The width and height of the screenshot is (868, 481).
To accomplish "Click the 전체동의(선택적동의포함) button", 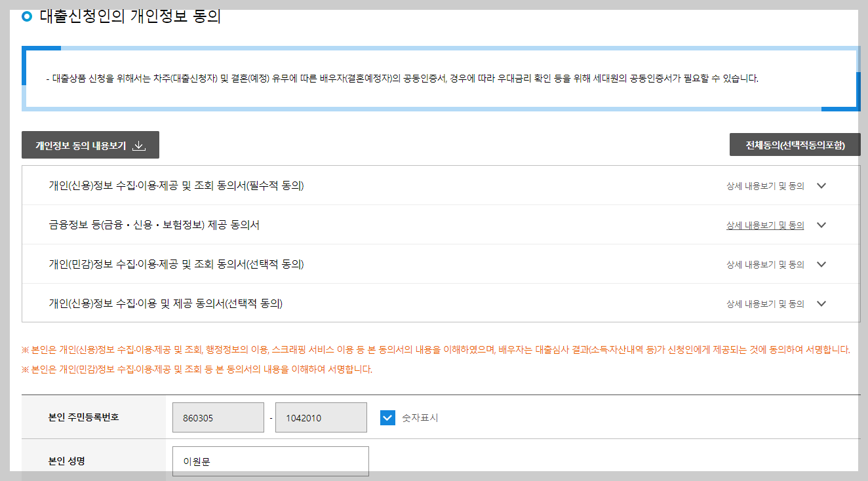I will click(x=795, y=145).
